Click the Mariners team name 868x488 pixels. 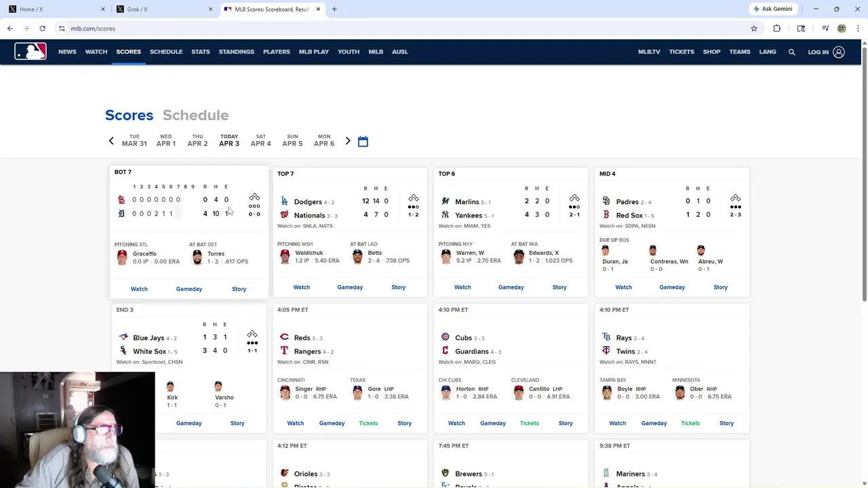(x=631, y=474)
